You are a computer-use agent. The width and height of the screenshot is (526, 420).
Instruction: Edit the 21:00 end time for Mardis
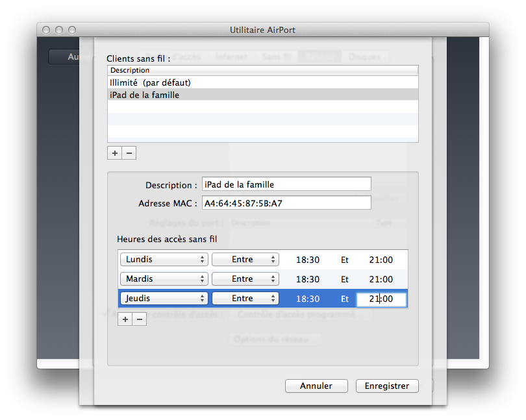(381, 279)
